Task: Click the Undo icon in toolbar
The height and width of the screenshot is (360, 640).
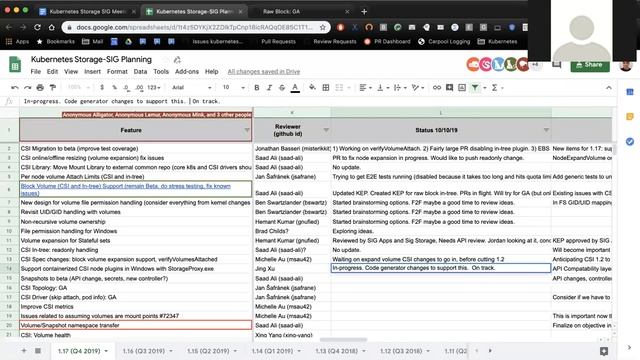Action: pyautogui.click(x=15, y=88)
